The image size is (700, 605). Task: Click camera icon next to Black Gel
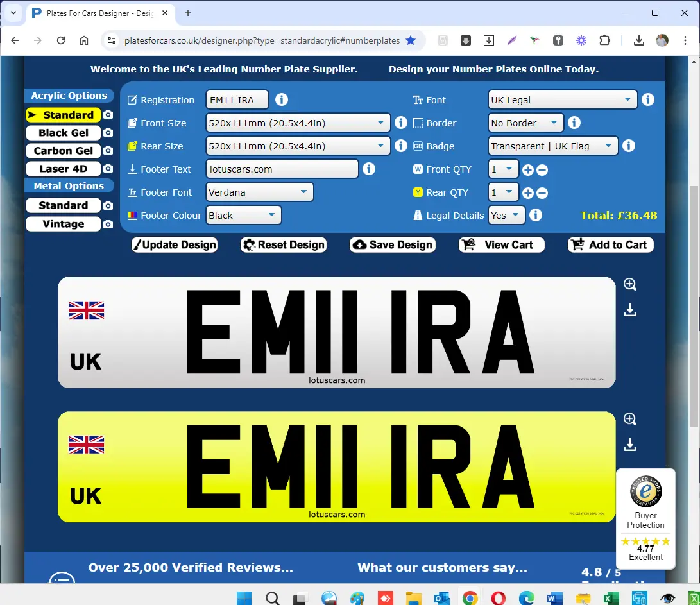pyautogui.click(x=108, y=133)
